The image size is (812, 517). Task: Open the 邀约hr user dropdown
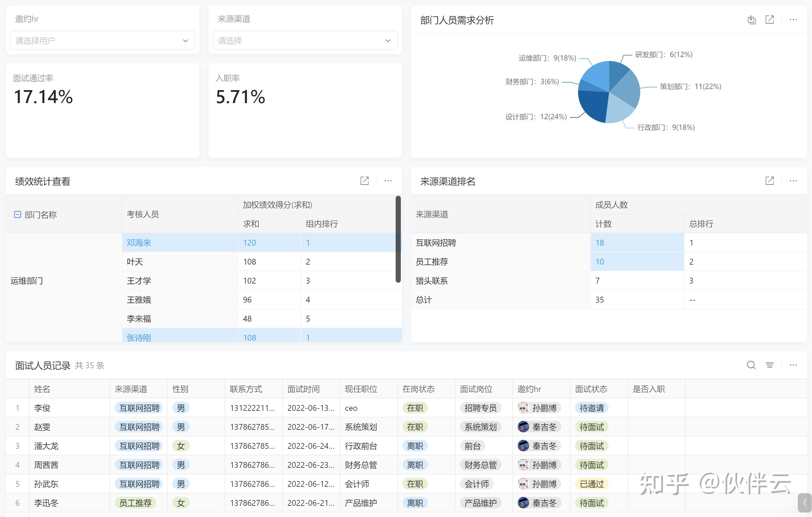(102, 41)
